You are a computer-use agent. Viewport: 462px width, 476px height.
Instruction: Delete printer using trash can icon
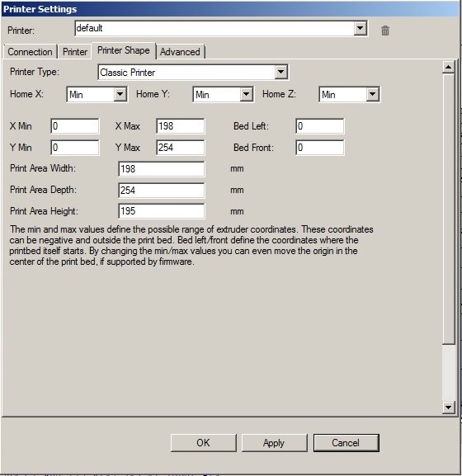pos(385,31)
